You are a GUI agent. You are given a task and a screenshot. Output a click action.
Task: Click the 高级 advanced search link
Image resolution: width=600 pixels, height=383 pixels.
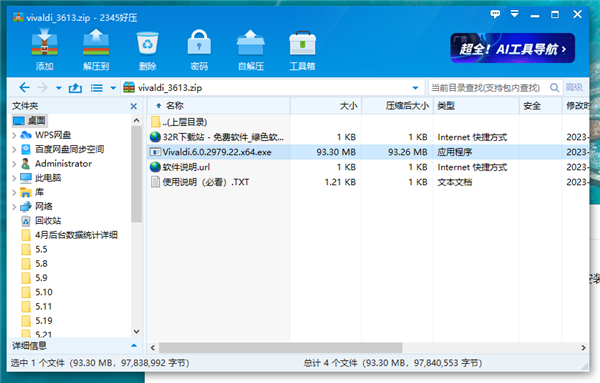point(574,88)
